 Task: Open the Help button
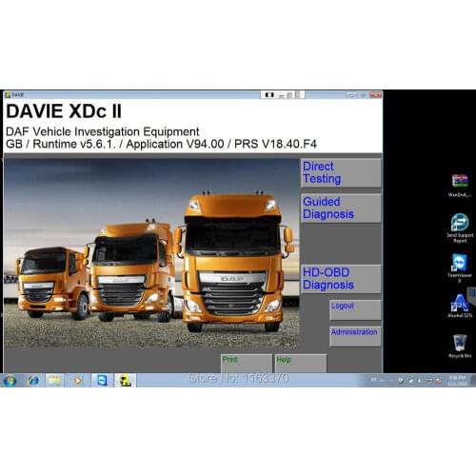click(301, 364)
